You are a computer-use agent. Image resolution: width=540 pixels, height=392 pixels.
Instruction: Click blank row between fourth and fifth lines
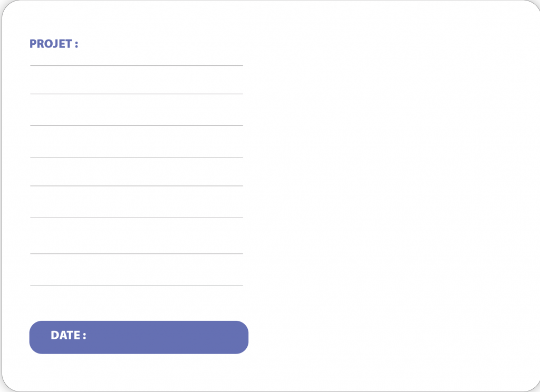click(x=137, y=172)
